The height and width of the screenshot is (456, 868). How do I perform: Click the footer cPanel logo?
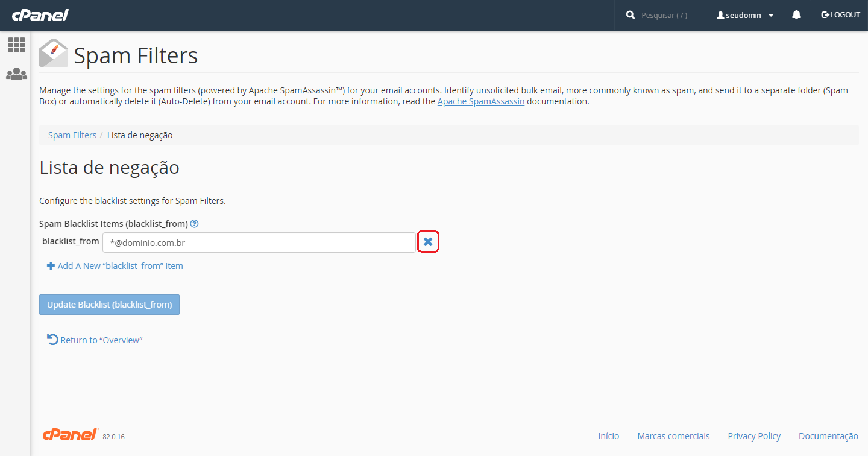[71, 435]
